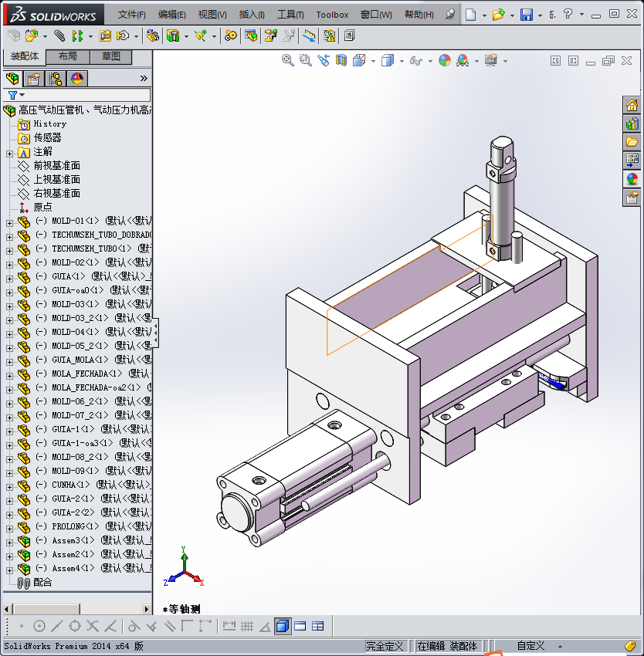Click the Open folder icon
The width and height of the screenshot is (644, 656).
click(498, 15)
